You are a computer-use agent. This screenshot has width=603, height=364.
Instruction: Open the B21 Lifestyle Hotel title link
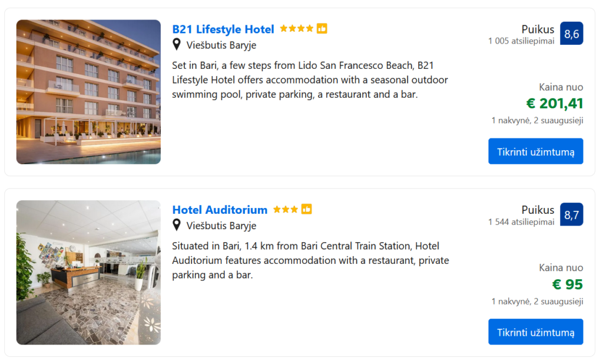point(223,29)
